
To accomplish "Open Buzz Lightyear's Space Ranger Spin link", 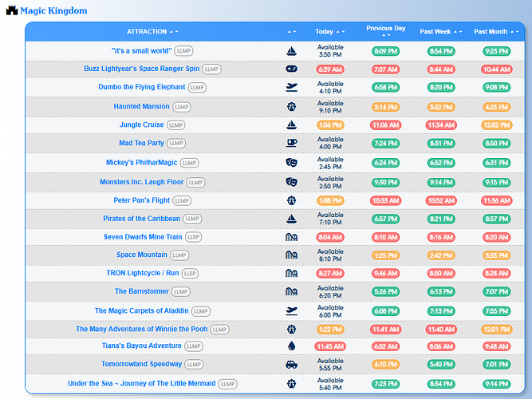I will pos(141,69).
